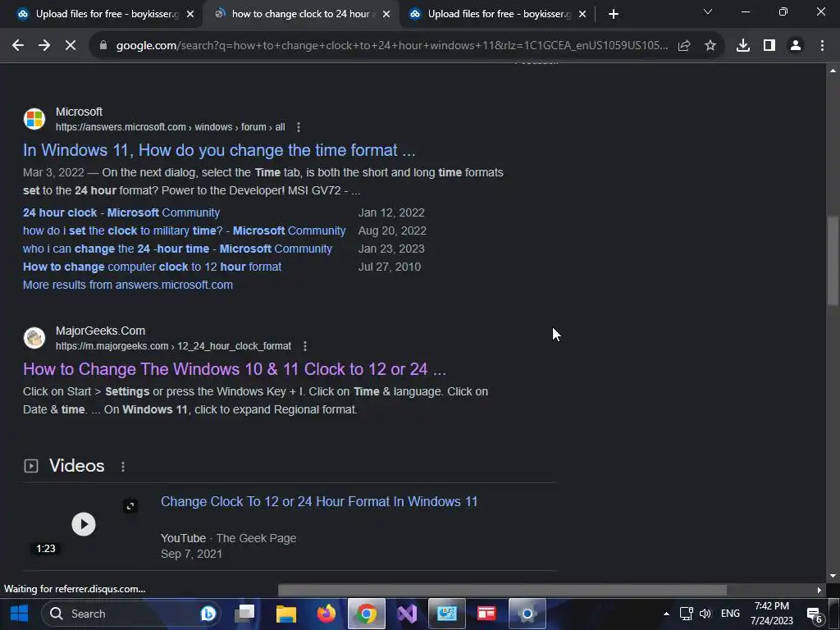Expand the video preview with the expand icon
The width and height of the screenshot is (840, 630).
pyautogui.click(x=130, y=505)
